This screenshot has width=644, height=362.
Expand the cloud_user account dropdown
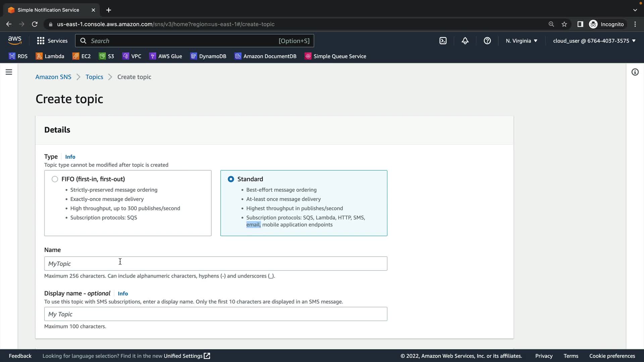point(594,41)
